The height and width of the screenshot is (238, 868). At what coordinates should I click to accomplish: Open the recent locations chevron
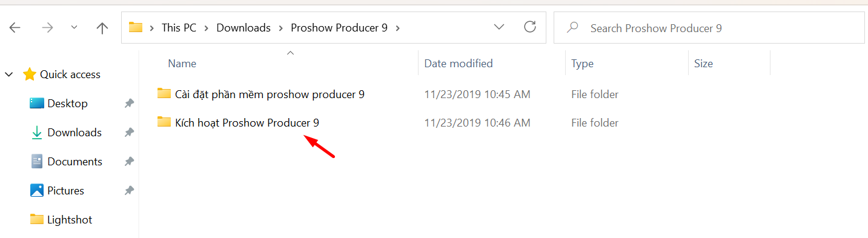point(74,28)
